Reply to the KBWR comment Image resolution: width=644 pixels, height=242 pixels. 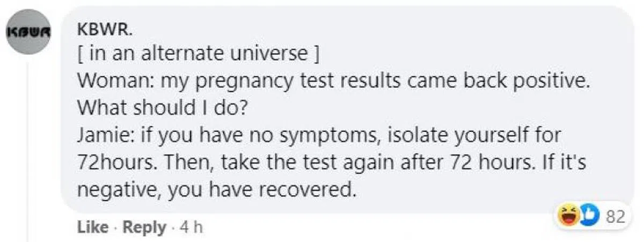144,228
